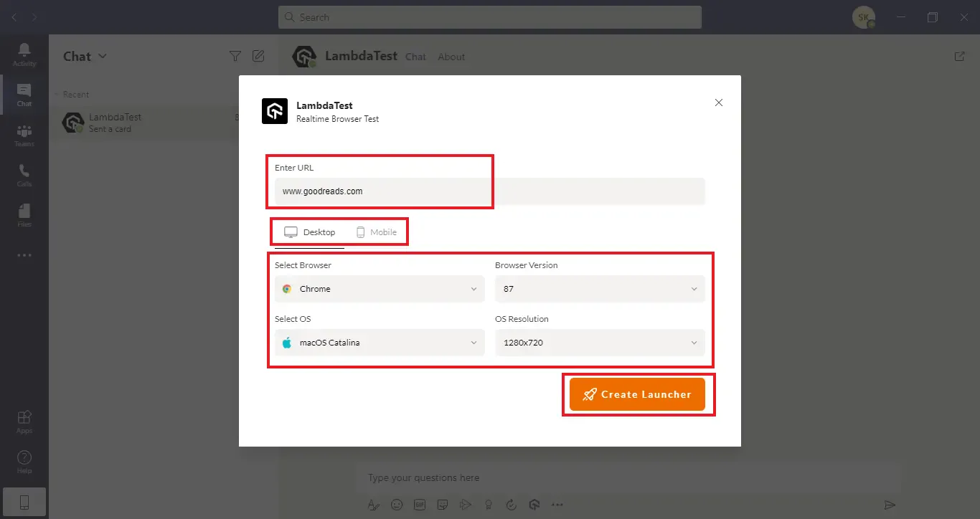Open the LambdaTest messaging extension icon
The height and width of the screenshot is (519, 980).
click(534, 504)
